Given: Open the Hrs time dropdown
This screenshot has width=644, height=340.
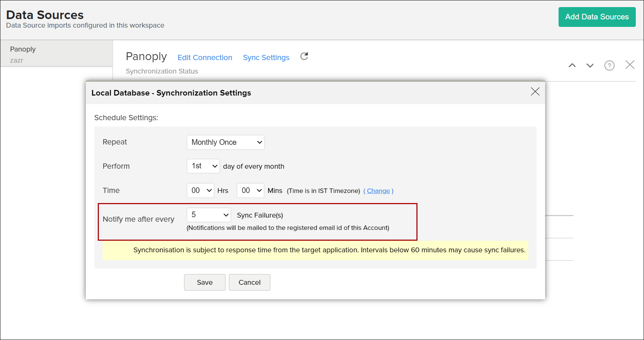Looking at the screenshot, I should point(200,190).
